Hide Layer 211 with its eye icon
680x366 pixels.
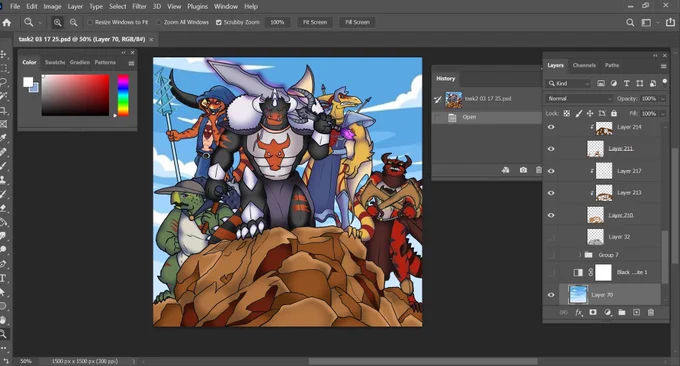click(551, 149)
